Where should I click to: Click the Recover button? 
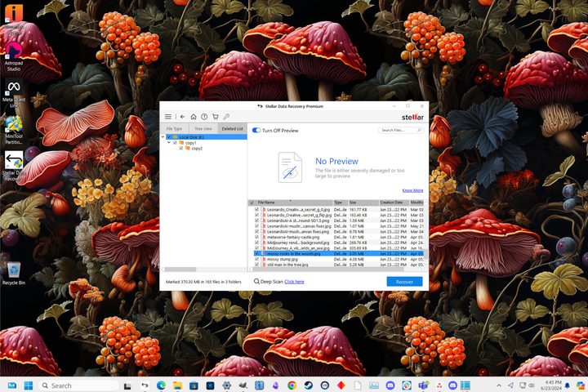404,282
